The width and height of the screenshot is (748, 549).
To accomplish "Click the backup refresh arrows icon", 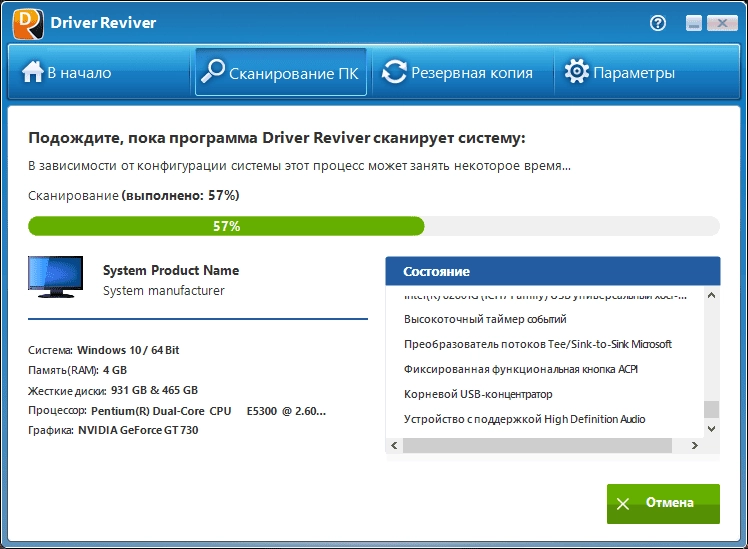I will [x=394, y=72].
